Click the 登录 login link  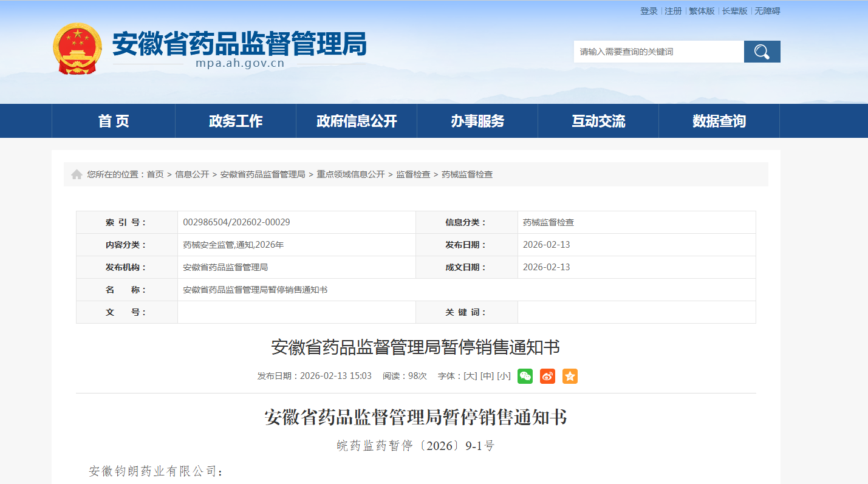tap(649, 11)
